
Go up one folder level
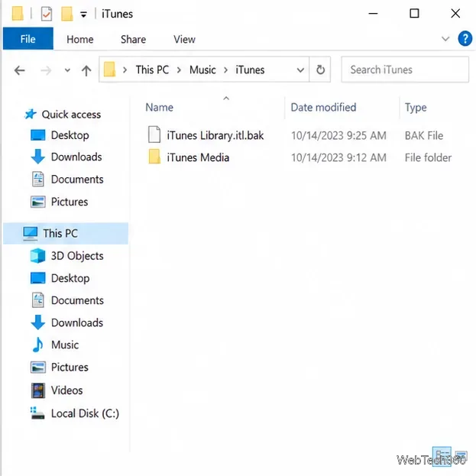[x=86, y=70]
